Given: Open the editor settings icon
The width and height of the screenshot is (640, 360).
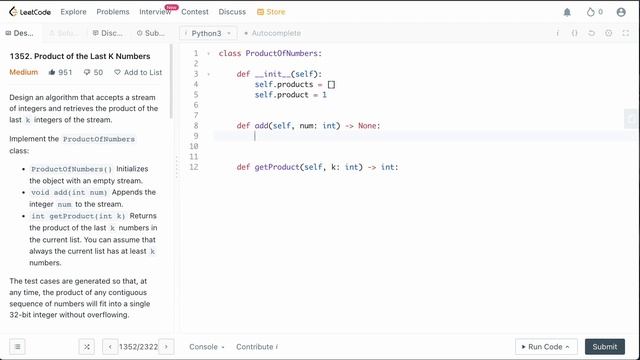Looking at the screenshot, I should click(x=608, y=33).
